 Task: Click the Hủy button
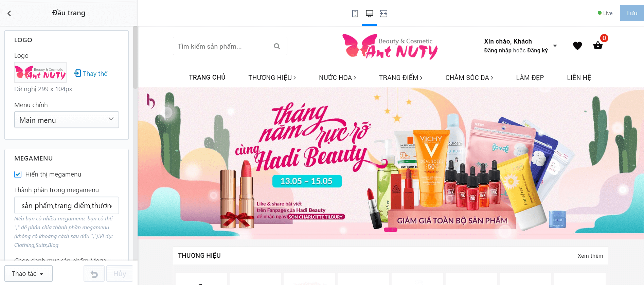click(x=120, y=274)
